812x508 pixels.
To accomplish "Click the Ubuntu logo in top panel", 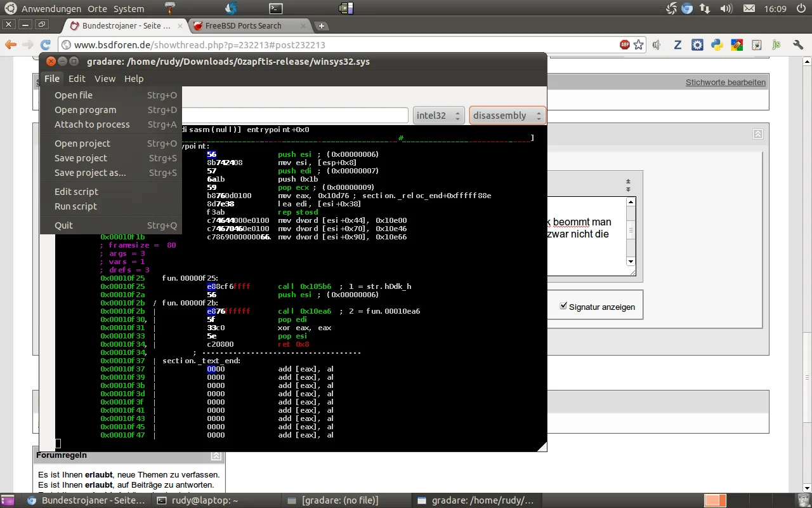I will coord(10,8).
